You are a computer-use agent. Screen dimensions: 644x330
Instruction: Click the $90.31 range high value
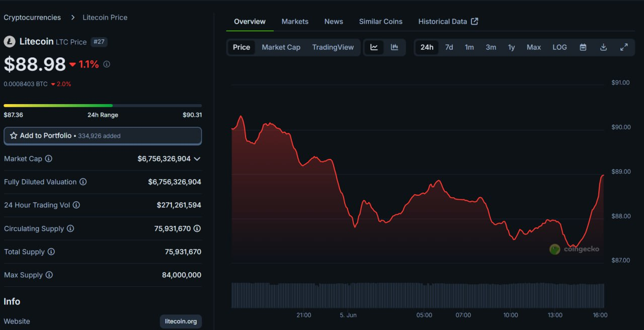(x=192, y=115)
